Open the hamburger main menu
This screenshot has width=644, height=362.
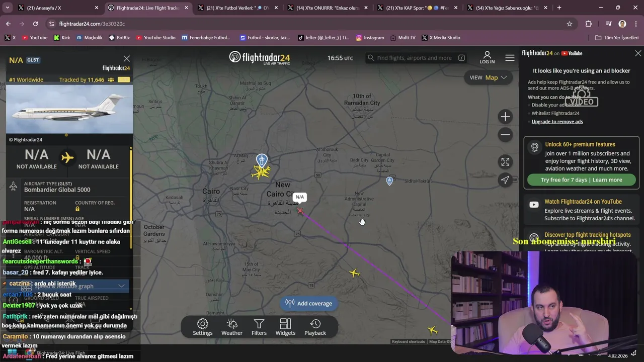pyautogui.click(x=510, y=58)
